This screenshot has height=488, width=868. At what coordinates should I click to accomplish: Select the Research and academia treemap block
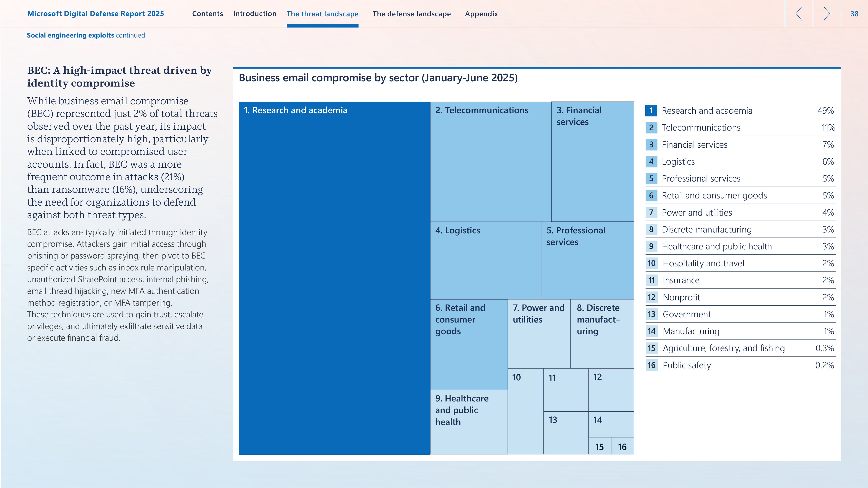coord(335,278)
